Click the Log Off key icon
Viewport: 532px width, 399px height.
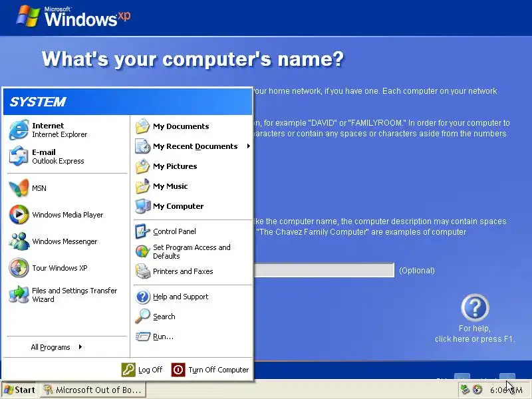point(128,370)
